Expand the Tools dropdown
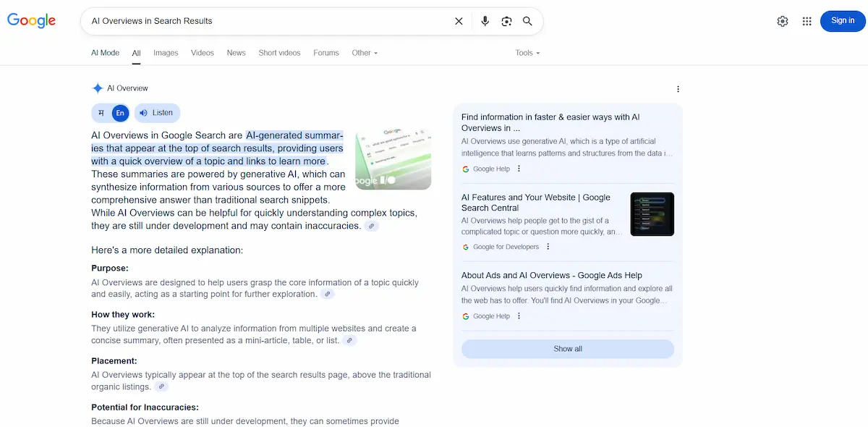 (x=527, y=53)
